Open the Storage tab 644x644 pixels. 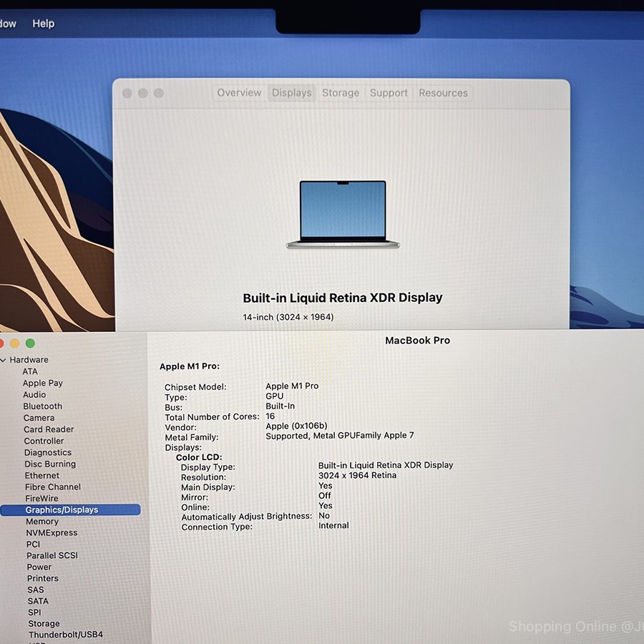(x=341, y=93)
